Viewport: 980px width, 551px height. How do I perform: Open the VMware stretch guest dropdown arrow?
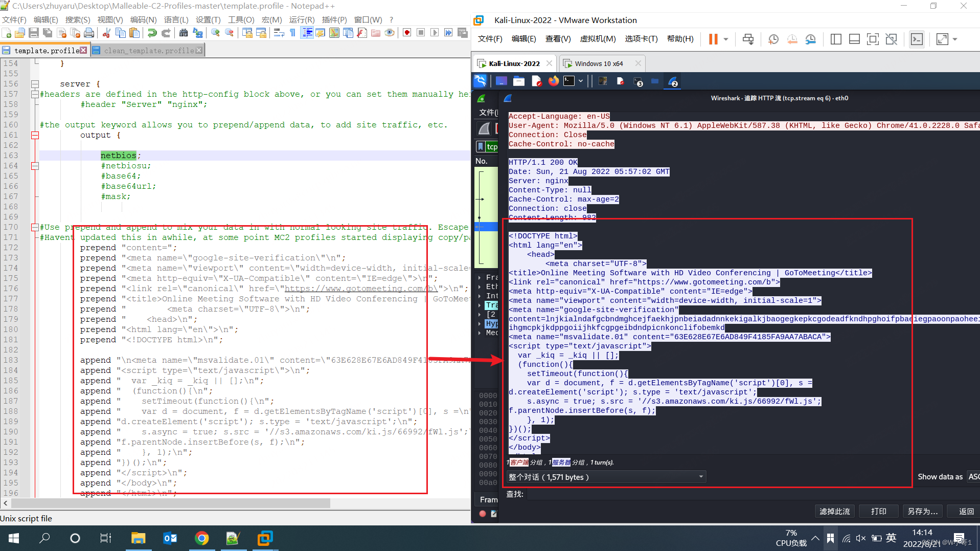pos(954,39)
